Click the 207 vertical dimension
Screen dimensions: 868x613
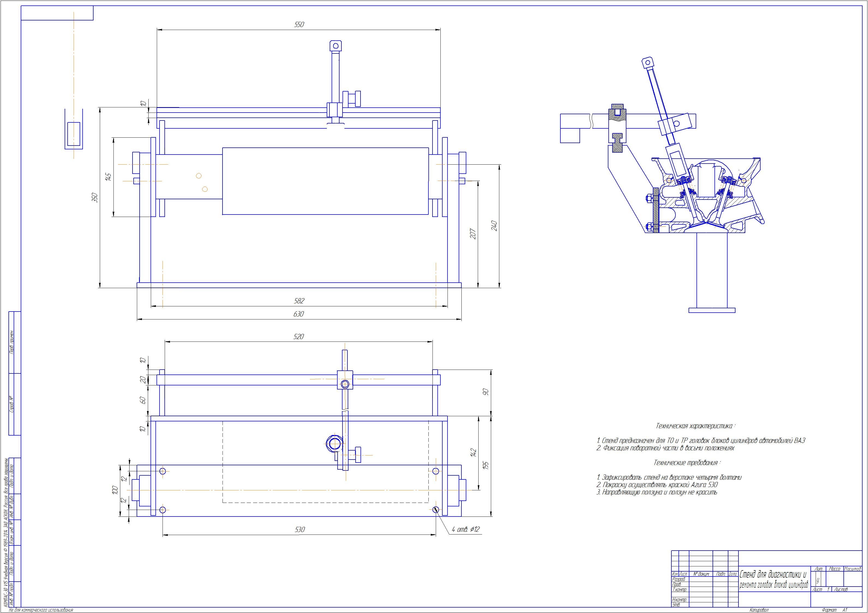pos(473,234)
